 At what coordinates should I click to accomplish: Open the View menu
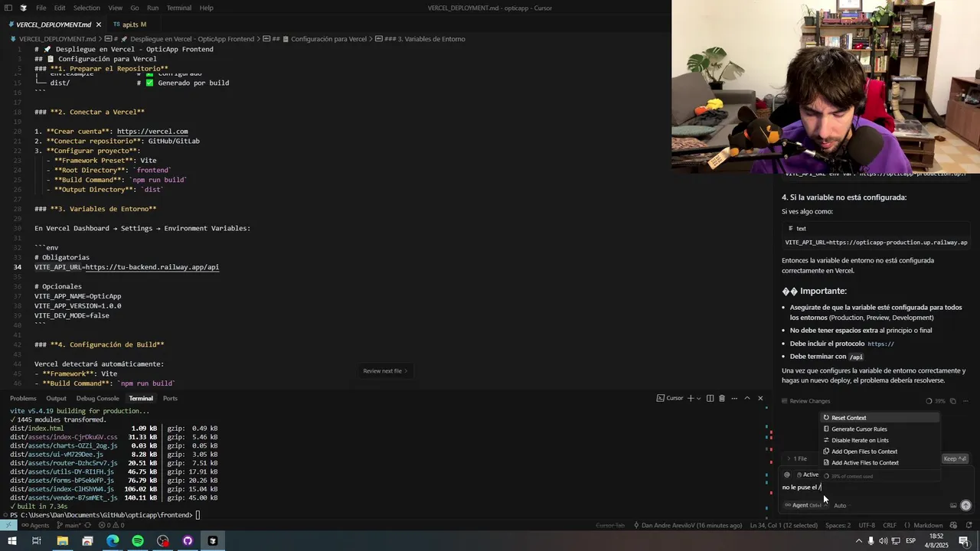coord(115,8)
